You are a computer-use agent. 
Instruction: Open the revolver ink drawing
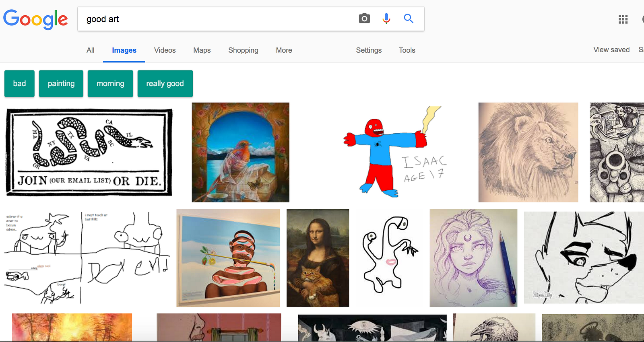617,152
